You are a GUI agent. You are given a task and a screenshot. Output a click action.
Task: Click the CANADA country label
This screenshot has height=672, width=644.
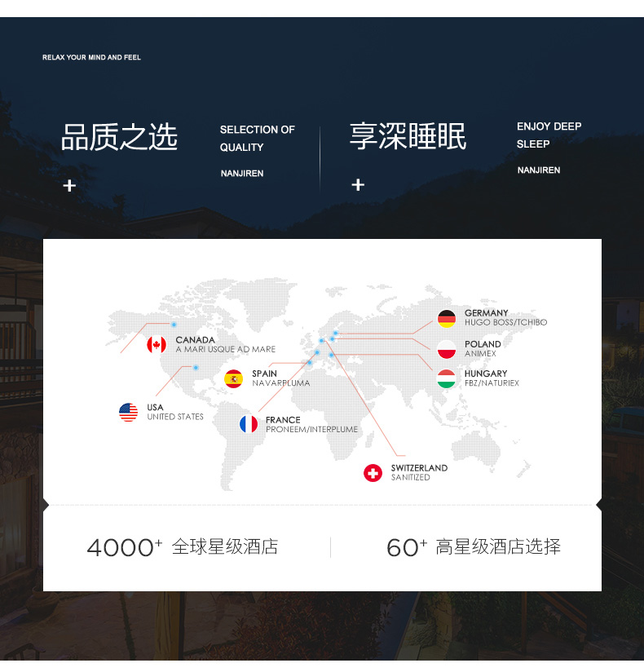coord(195,340)
